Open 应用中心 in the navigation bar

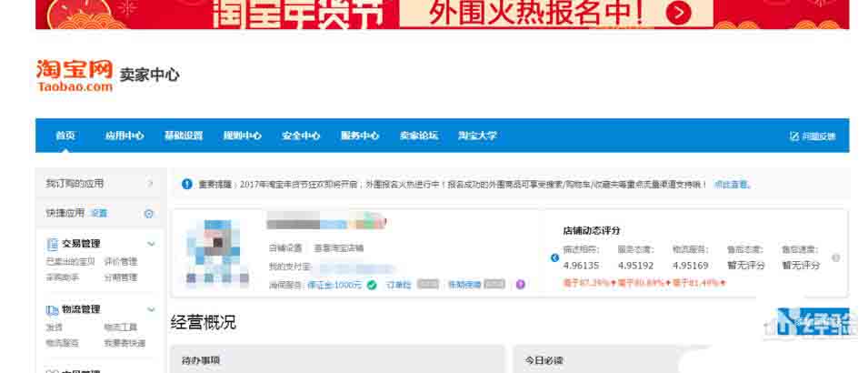click(125, 136)
